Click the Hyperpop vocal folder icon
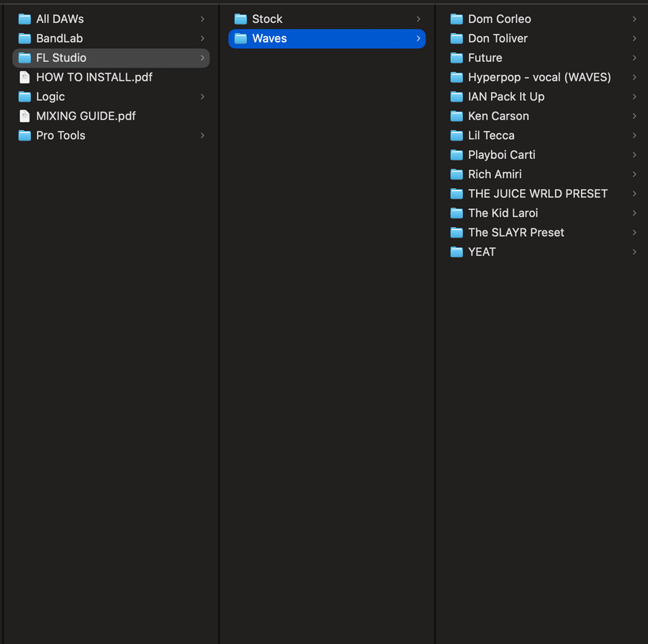The width and height of the screenshot is (648, 644). pos(456,77)
